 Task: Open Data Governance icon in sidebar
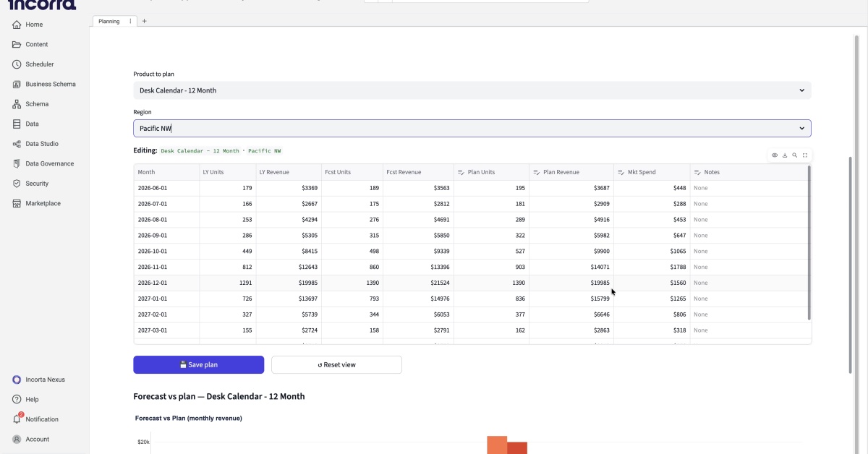point(17,163)
